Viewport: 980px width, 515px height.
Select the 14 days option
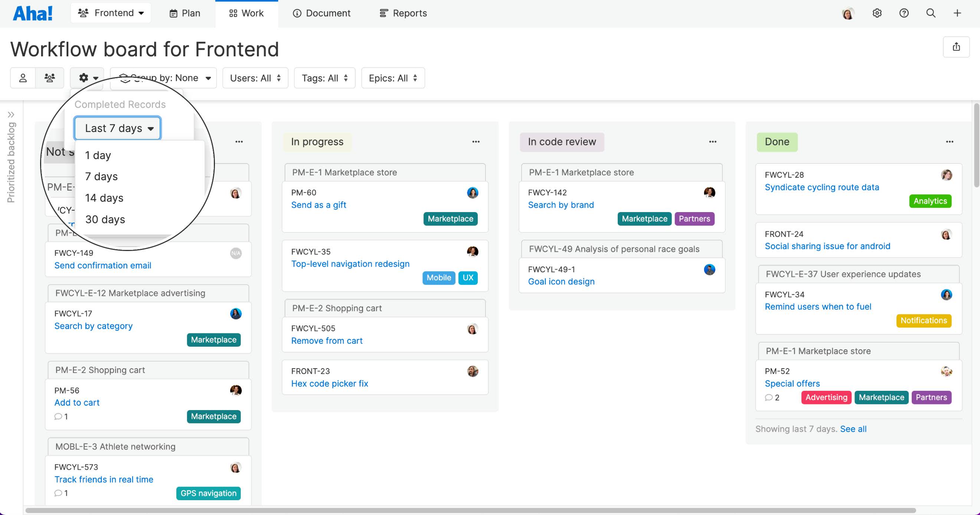coord(104,198)
